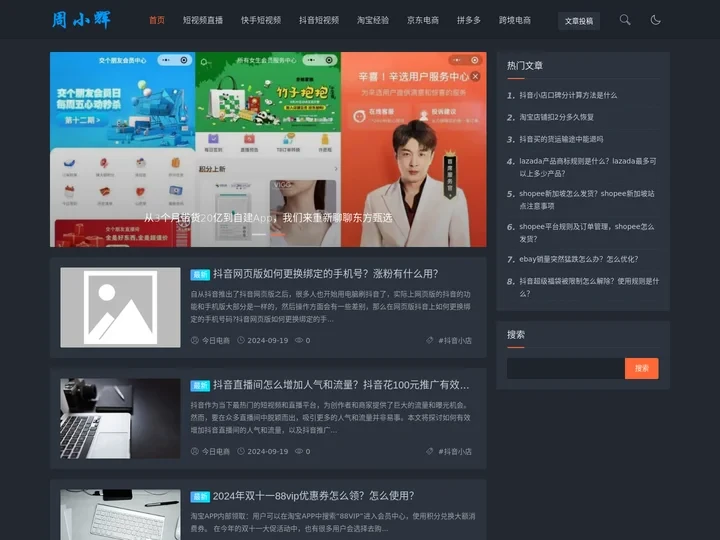The image size is (720, 540).
Task: Open the 淘宝经验 menu item
Action: (x=373, y=20)
